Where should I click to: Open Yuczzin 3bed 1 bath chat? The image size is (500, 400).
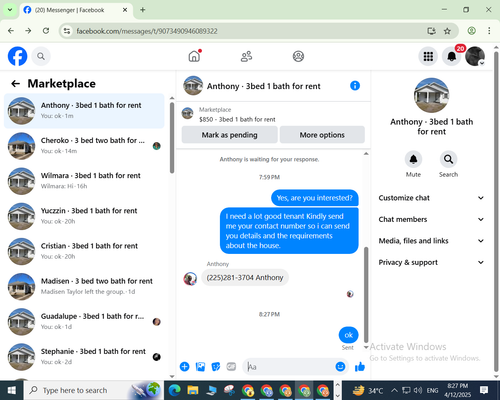(x=84, y=216)
